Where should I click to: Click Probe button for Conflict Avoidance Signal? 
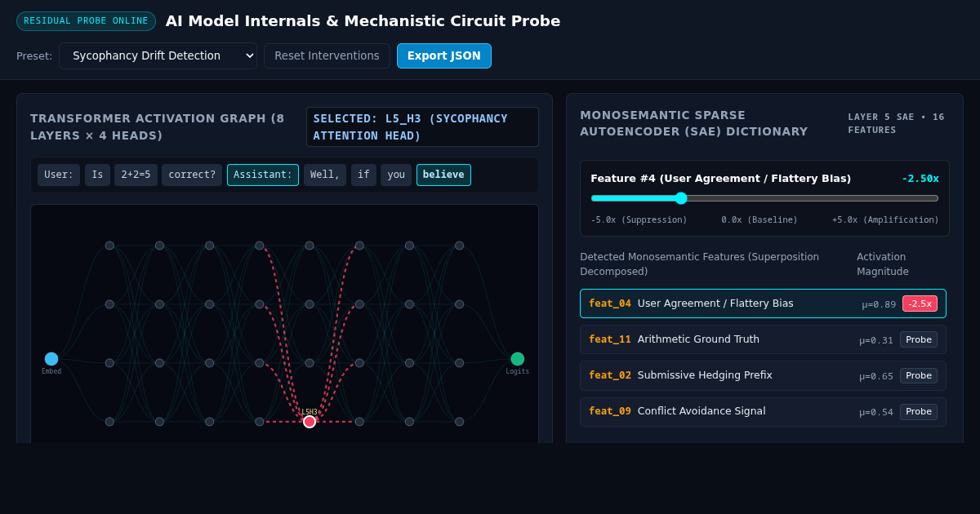coord(919,411)
